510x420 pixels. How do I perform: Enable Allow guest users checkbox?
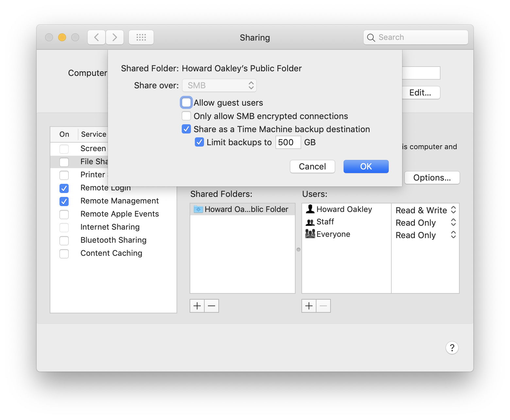186,103
